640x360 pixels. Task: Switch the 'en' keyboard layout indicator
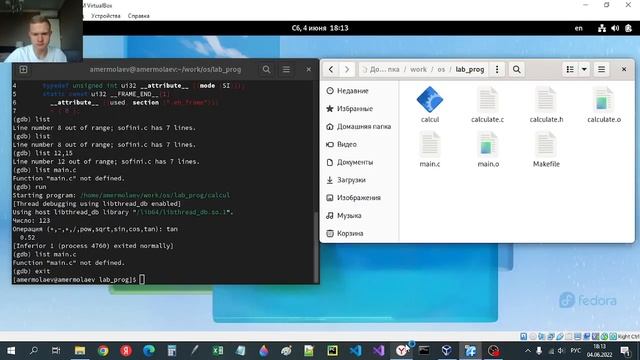pos(579,28)
